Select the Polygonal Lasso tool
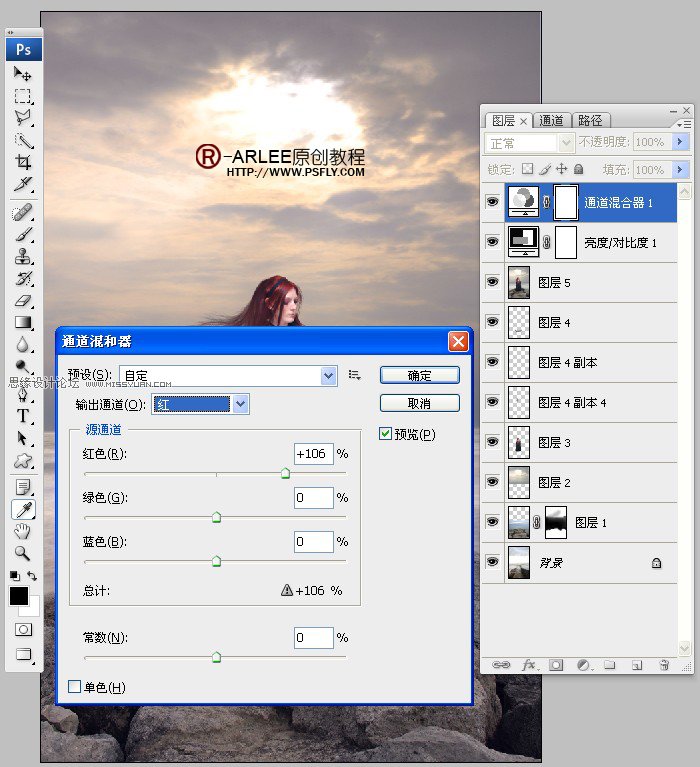The width and height of the screenshot is (700, 767). point(22,118)
